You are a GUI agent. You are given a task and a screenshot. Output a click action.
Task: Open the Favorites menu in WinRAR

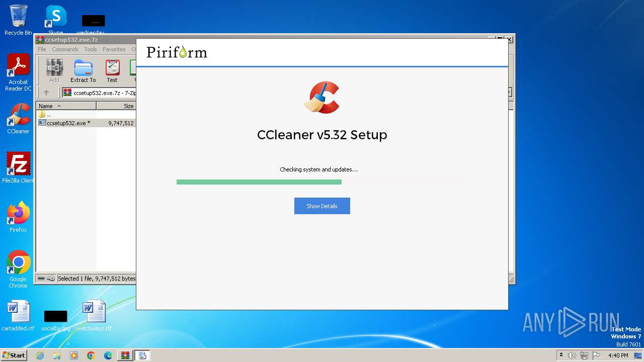tap(114, 49)
